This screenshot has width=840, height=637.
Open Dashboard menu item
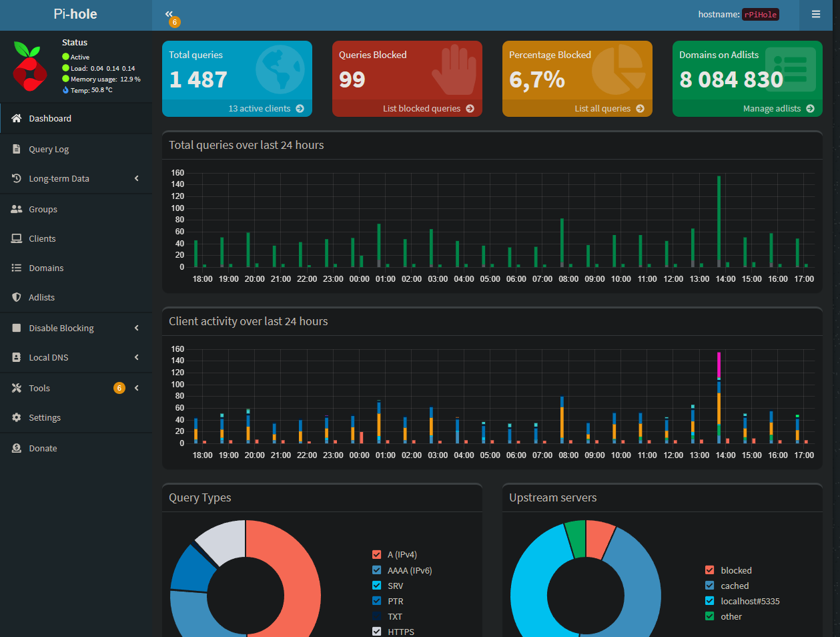click(76, 118)
